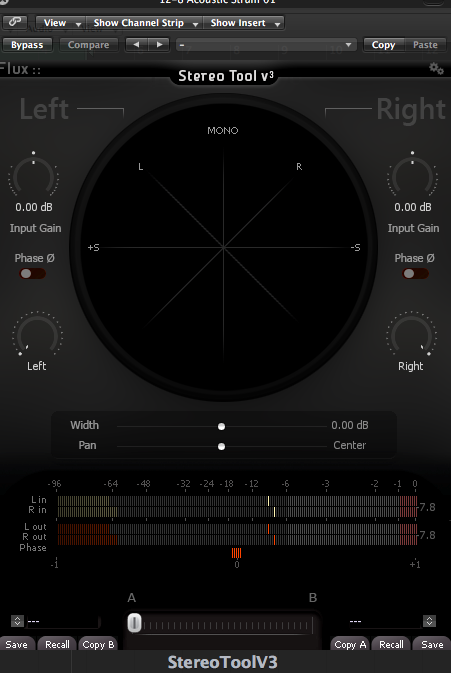Recall slot A preset
Viewport: 451px width, 673px height.
57,644
